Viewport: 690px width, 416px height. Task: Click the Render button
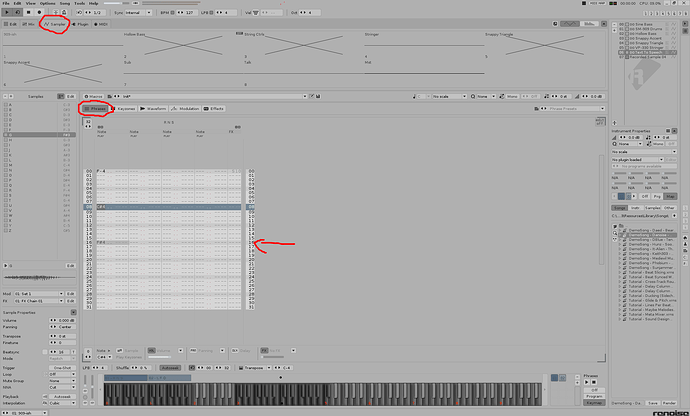pyautogui.click(x=669, y=403)
